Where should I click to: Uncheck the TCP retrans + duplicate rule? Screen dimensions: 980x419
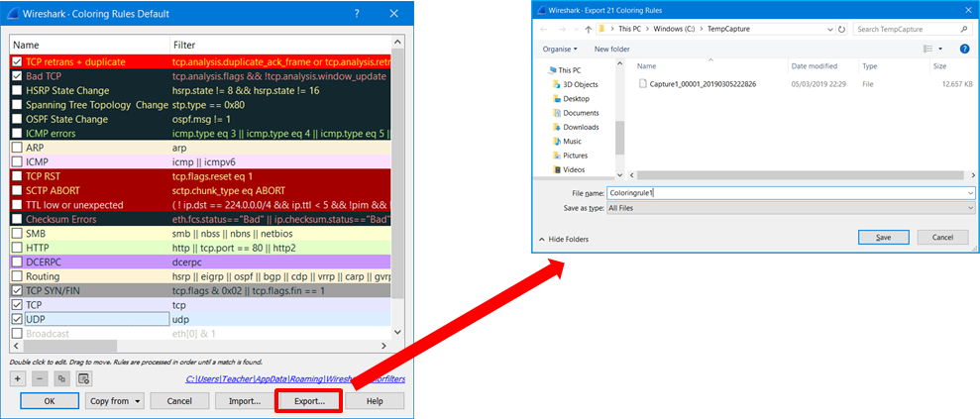[18, 62]
